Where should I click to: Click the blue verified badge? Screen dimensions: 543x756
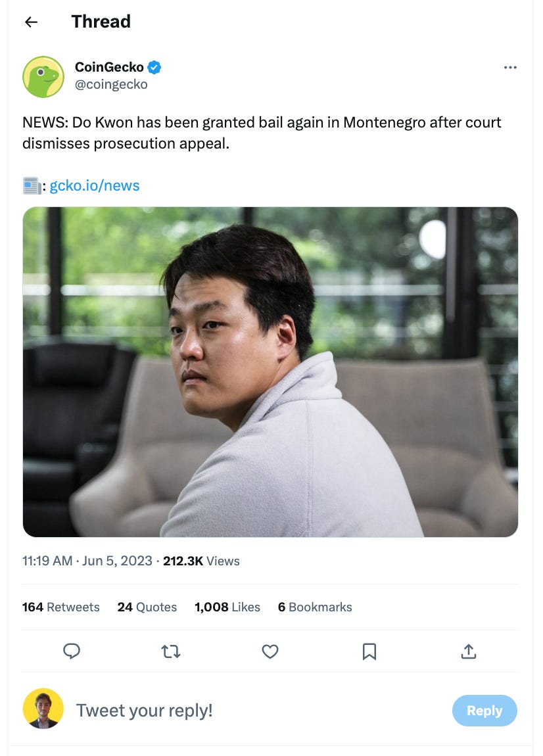(154, 67)
